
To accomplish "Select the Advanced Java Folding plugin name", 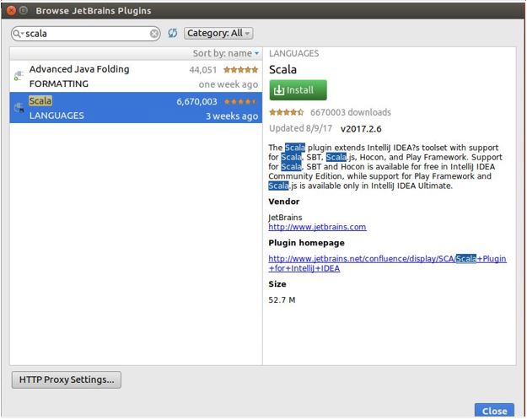I will [79, 69].
